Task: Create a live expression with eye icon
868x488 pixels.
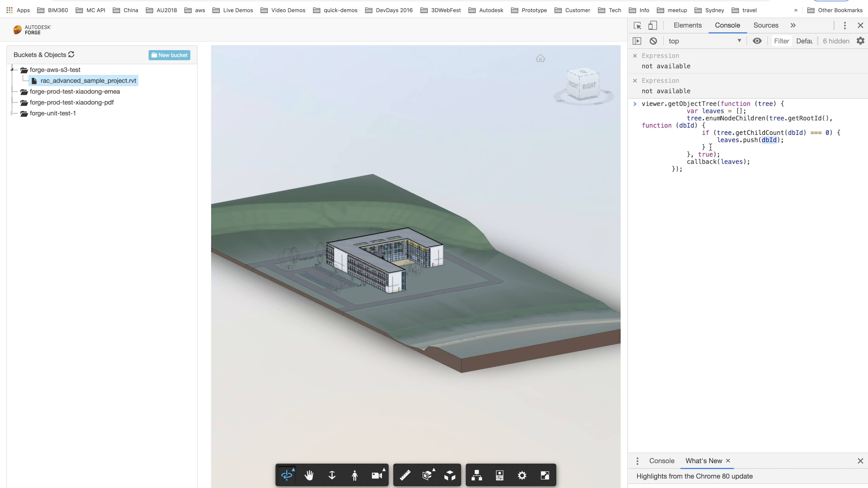Action: [757, 41]
